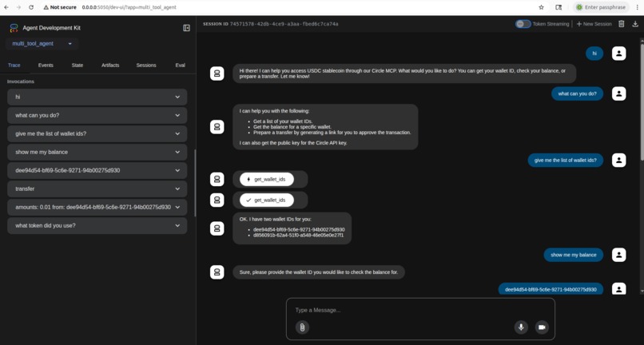Click bot avatar beside 'Sure, please provide the wallet ID'
This screenshot has height=345, width=644.
[217, 272]
